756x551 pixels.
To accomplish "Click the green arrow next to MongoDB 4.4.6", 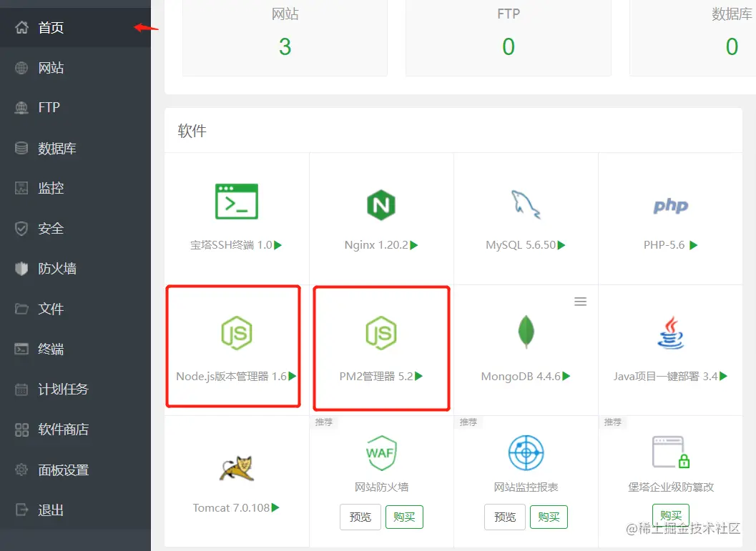I will pos(566,376).
